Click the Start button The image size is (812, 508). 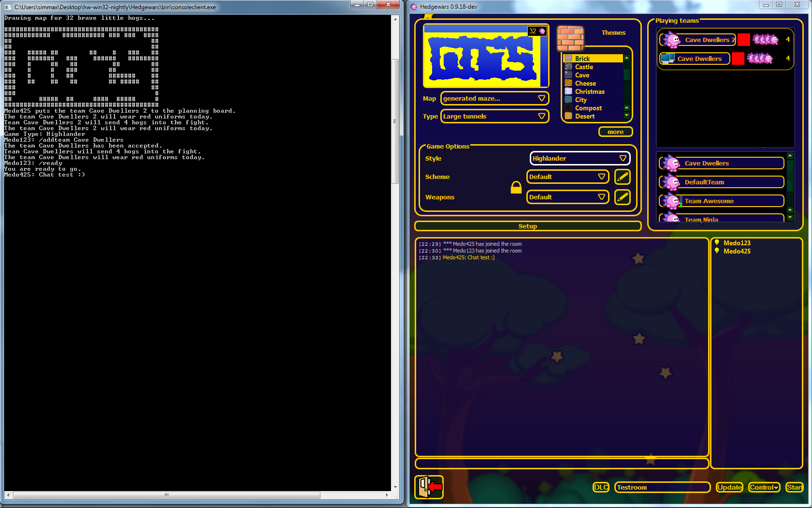pos(794,487)
